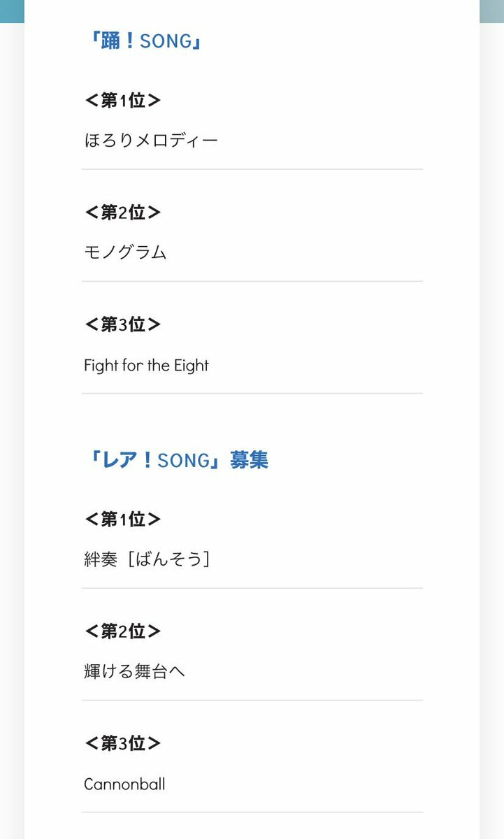Image resolution: width=504 pixels, height=839 pixels.
Task: Click the divider line under Fight for the Eight
Action: pyautogui.click(x=252, y=393)
